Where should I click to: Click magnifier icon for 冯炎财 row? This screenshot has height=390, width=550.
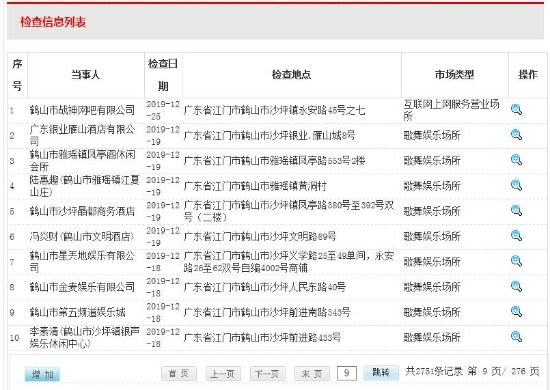(516, 236)
